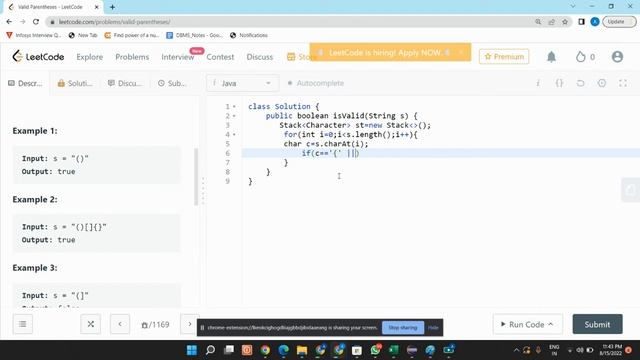Close the Valid Parentheses tab
Screen dimensions: 640x360
click(x=97, y=7)
